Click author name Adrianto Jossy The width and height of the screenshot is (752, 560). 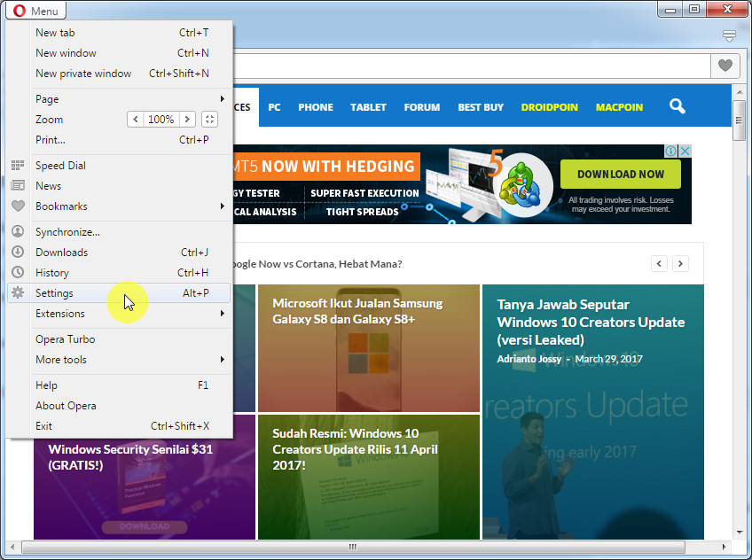529,359
